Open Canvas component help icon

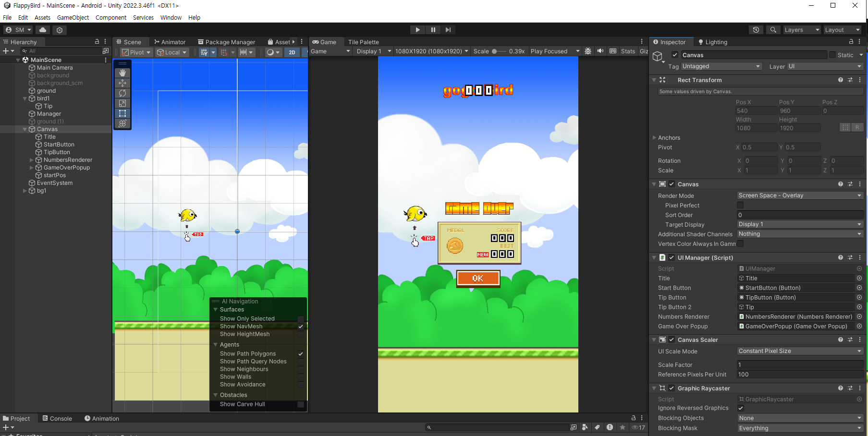[x=841, y=184]
